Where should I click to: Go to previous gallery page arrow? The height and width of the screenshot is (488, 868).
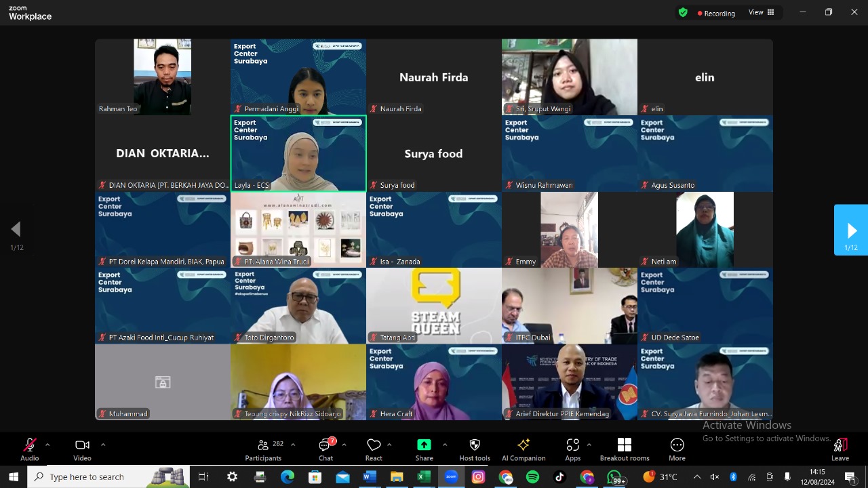pyautogui.click(x=16, y=230)
